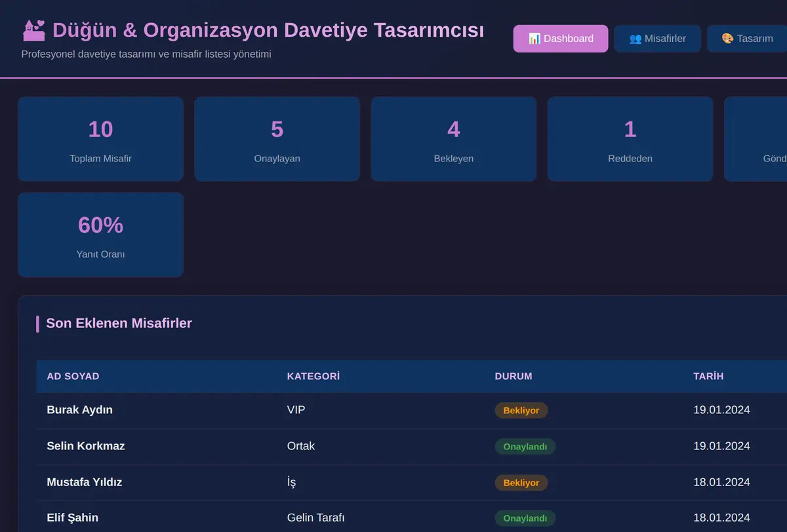Select guest name Elif Şahin
Screen dimensions: 787x532
(73, 518)
